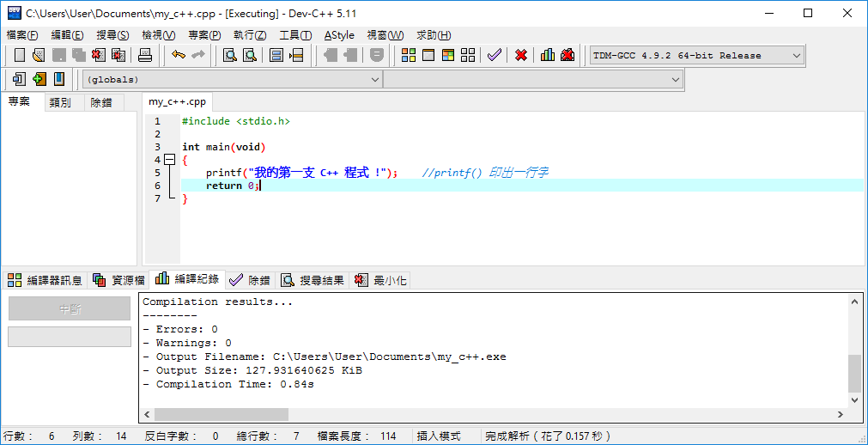Click the '- Errors: 0' log line

tap(180, 330)
